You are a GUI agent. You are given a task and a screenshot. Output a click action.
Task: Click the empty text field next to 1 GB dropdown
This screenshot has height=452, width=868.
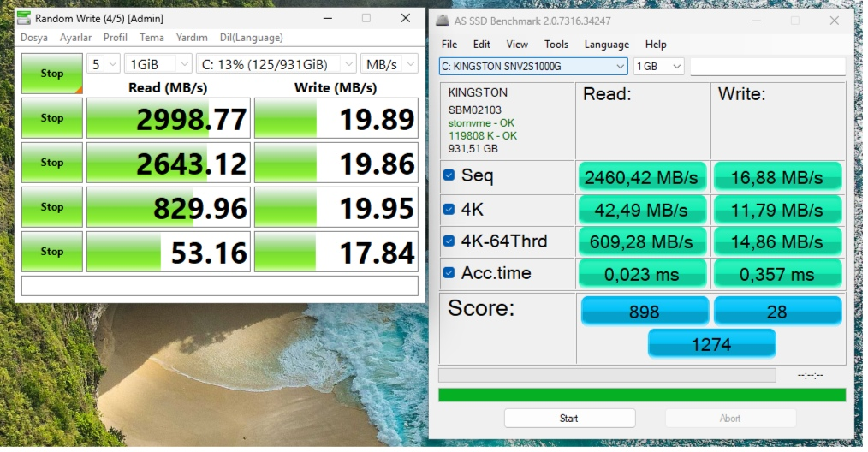pos(768,67)
